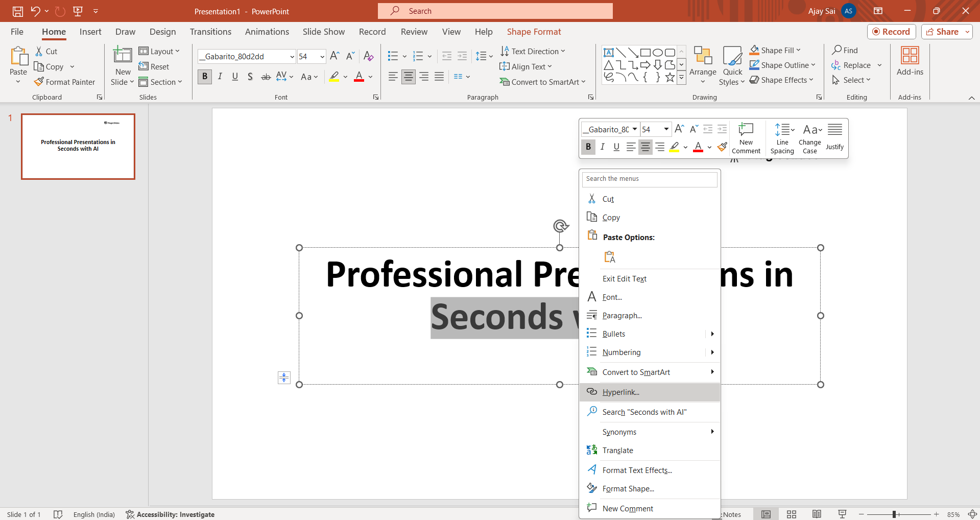Screen dimensions: 980x520
Task: Toggle Underline in the ribbon Font group
Action: pos(235,77)
